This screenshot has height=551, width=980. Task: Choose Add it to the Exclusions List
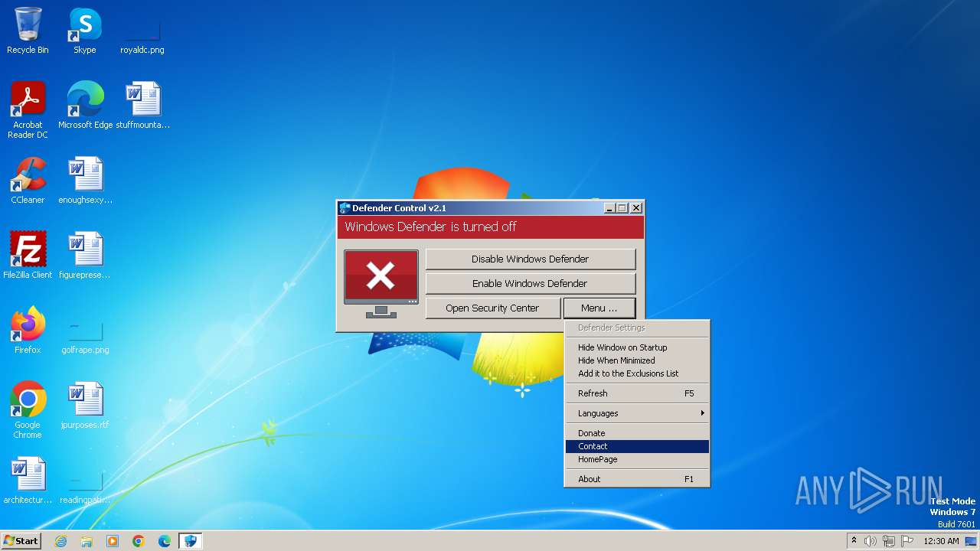pyautogui.click(x=637, y=373)
